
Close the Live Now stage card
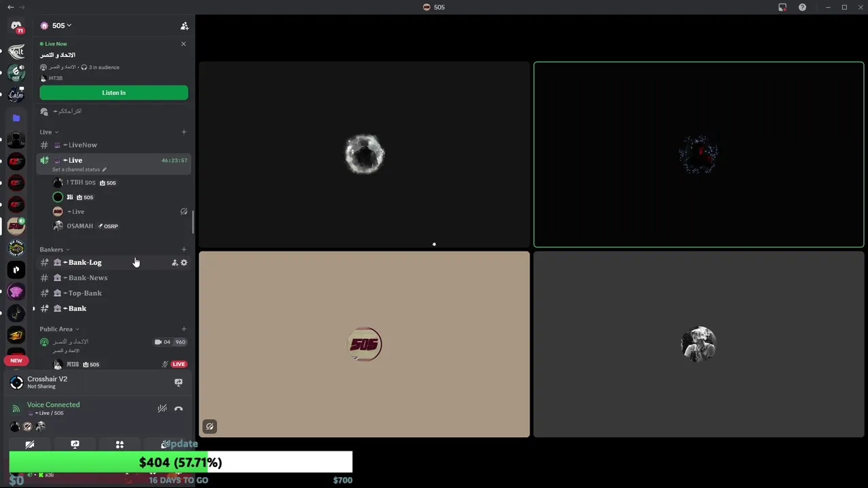pos(183,43)
